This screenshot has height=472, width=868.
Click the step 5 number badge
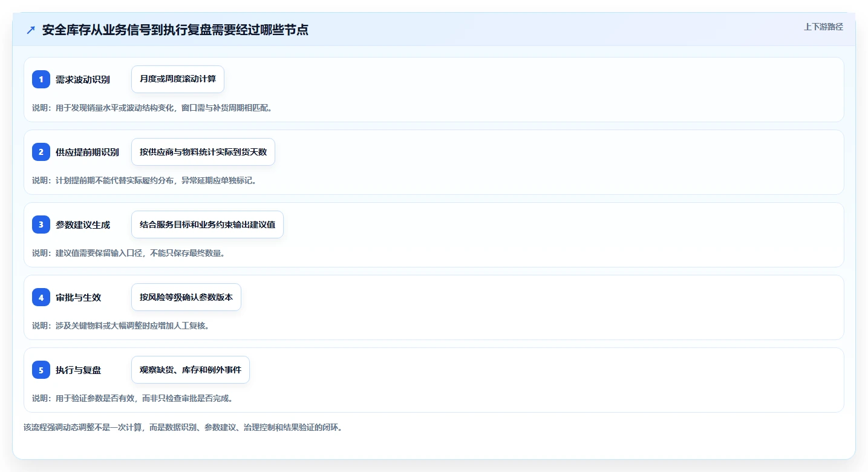41,370
